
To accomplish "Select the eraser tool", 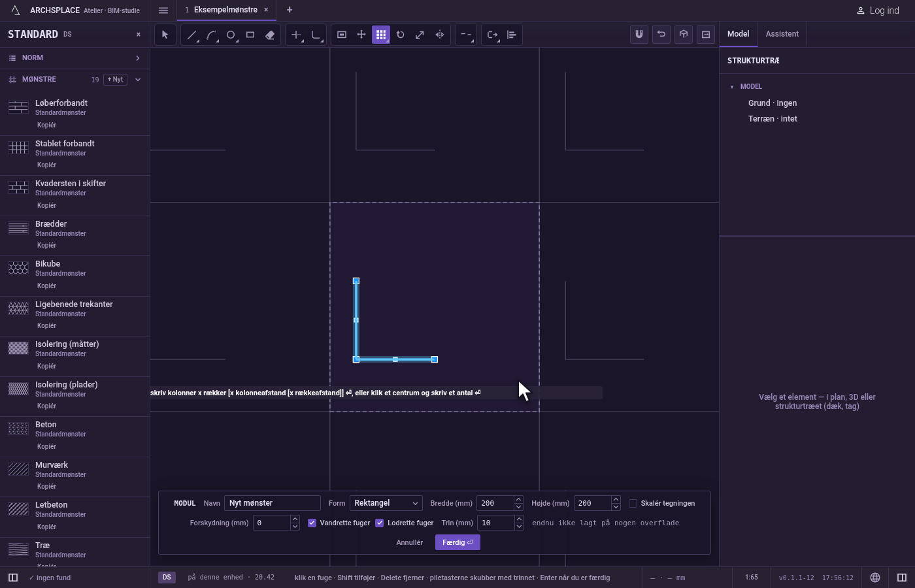I will click(x=270, y=35).
